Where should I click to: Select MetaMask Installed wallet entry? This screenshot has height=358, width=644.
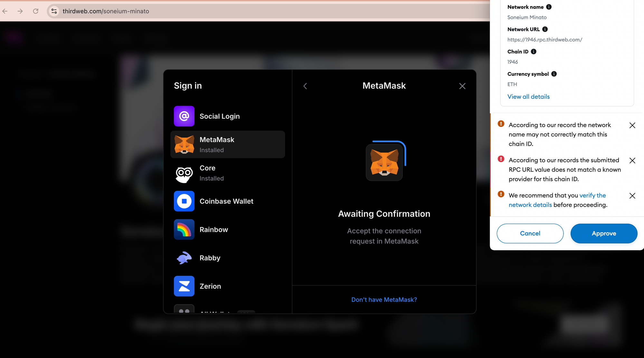227,145
